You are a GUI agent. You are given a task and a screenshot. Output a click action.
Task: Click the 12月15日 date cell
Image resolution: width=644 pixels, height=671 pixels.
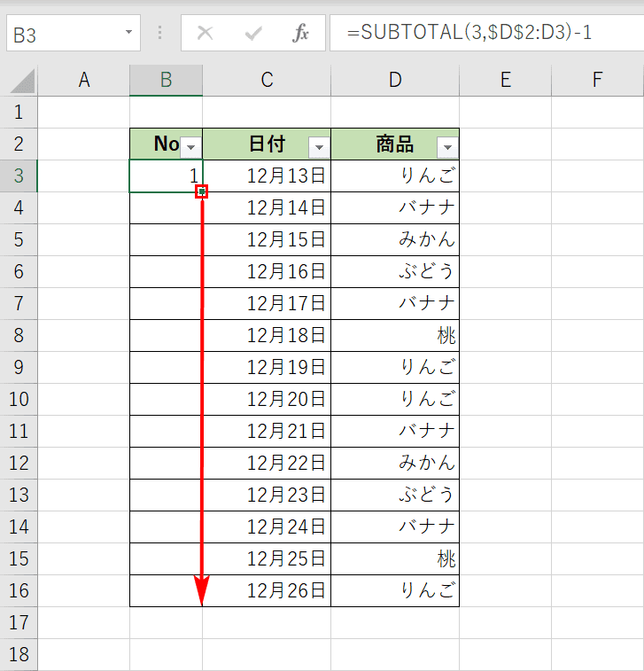coord(267,239)
